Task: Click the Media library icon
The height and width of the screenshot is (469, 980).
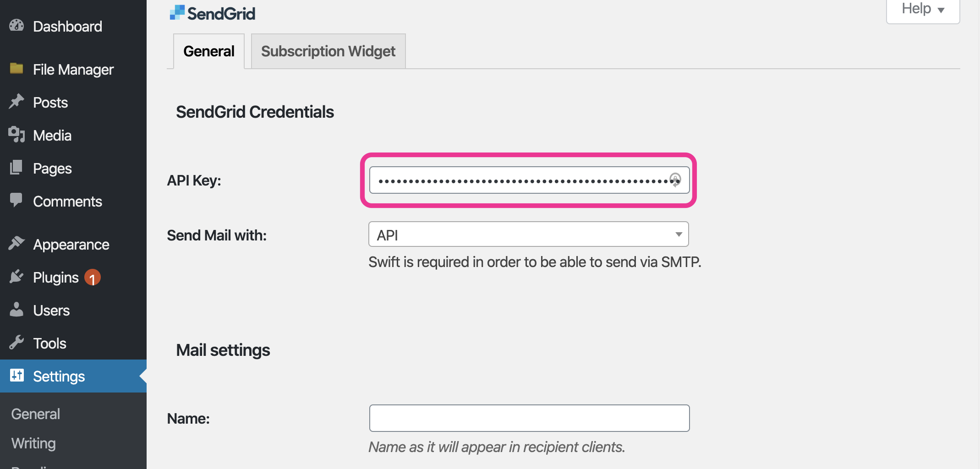Action: coord(16,135)
